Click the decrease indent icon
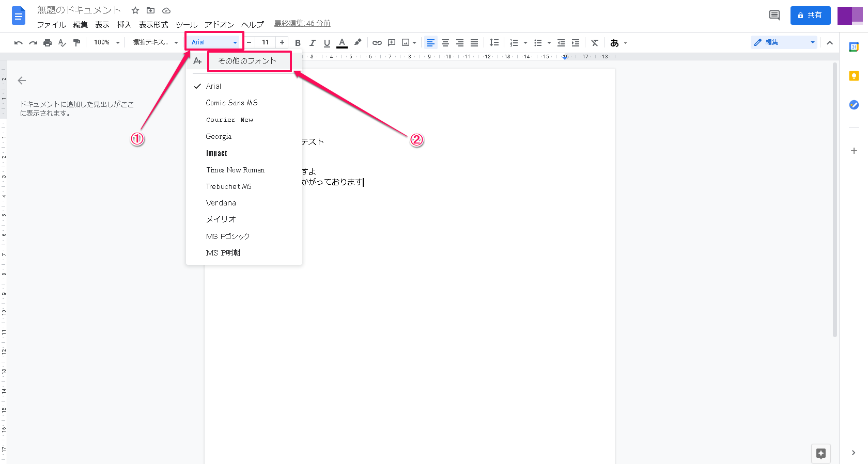This screenshot has height=464, width=868. click(x=561, y=43)
